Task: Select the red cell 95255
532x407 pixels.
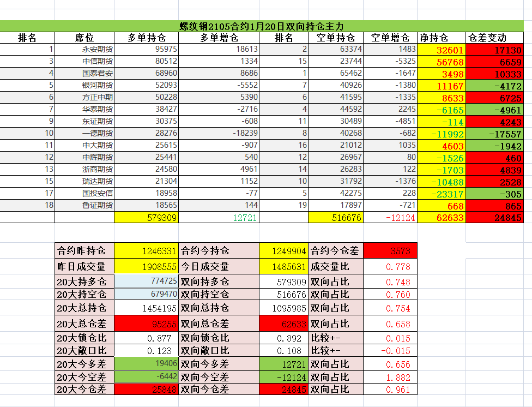Action: click(x=147, y=324)
